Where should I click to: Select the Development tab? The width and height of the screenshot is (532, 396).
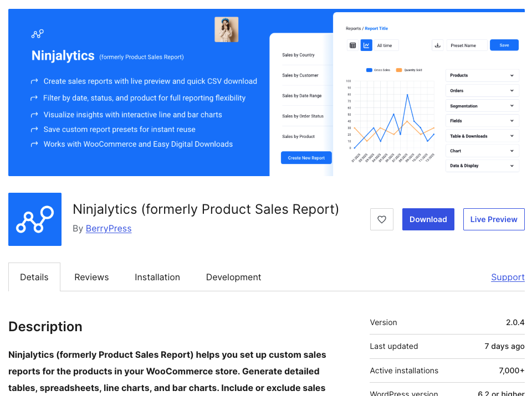(233, 277)
